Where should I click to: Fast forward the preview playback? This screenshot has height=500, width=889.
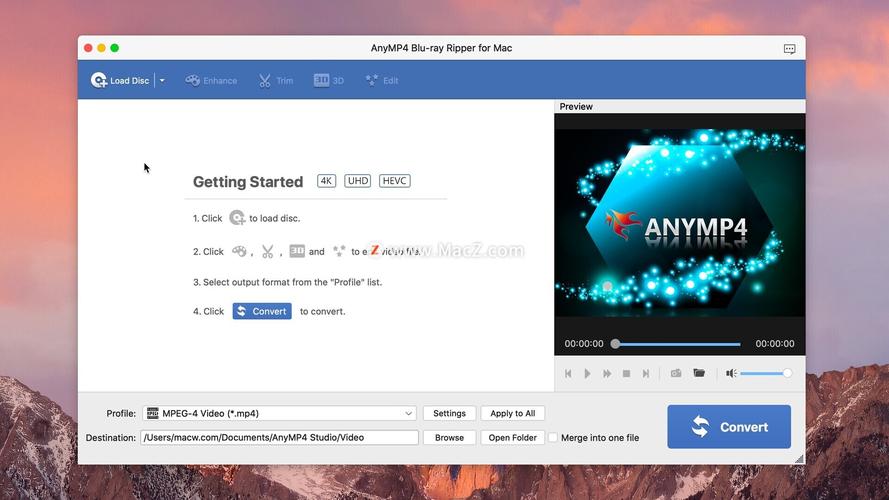pos(607,374)
